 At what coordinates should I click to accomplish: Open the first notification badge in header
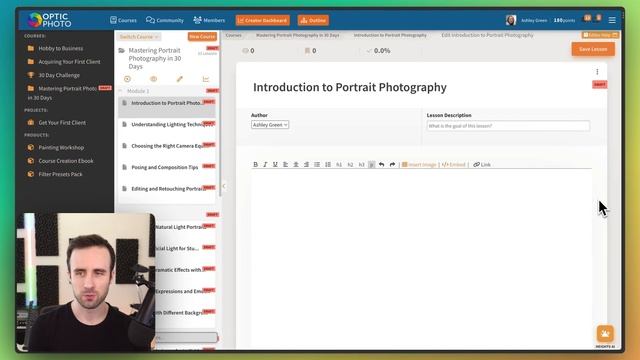pyautogui.click(x=587, y=18)
